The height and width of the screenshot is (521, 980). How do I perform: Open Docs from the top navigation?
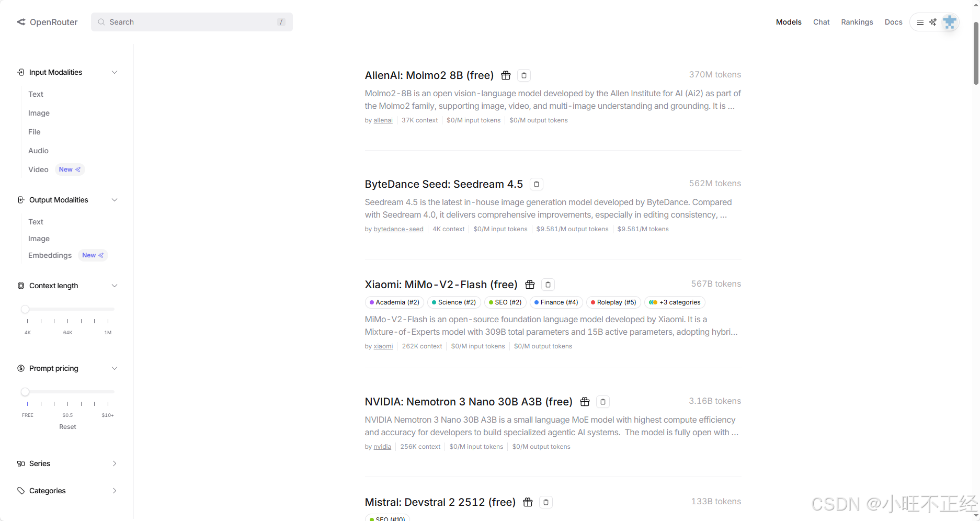pyautogui.click(x=893, y=22)
